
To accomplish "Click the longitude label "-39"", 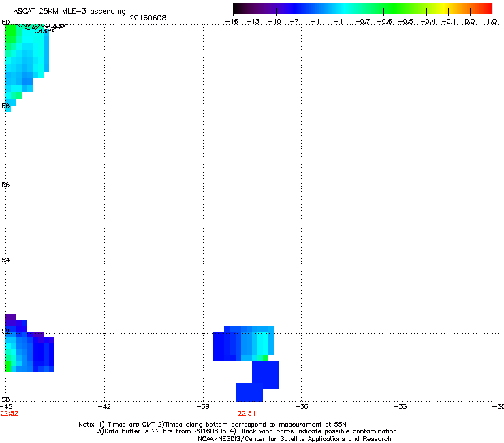I will (203, 407).
